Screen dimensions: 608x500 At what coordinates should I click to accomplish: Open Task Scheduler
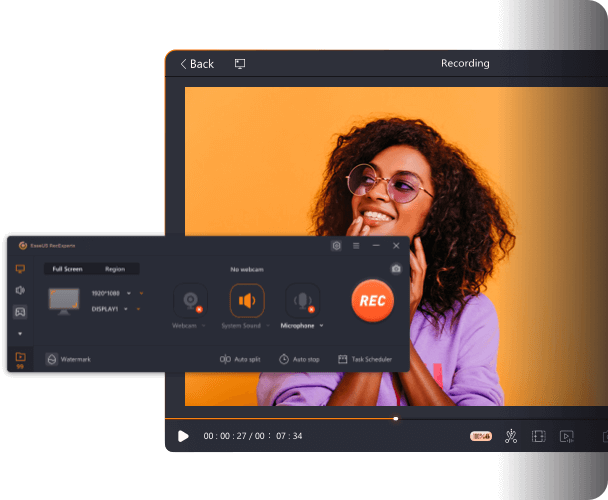click(x=365, y=359)
